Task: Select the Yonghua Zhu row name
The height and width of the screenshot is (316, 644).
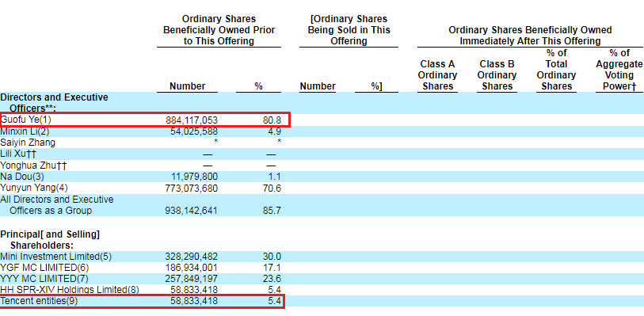Action: [34, 166]
